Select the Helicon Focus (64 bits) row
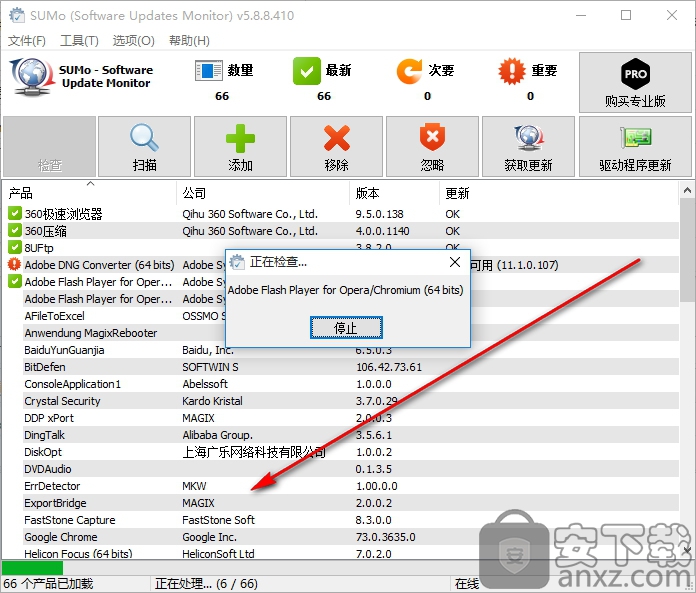Viewport: 696px width, 593px height. (340, 553)
